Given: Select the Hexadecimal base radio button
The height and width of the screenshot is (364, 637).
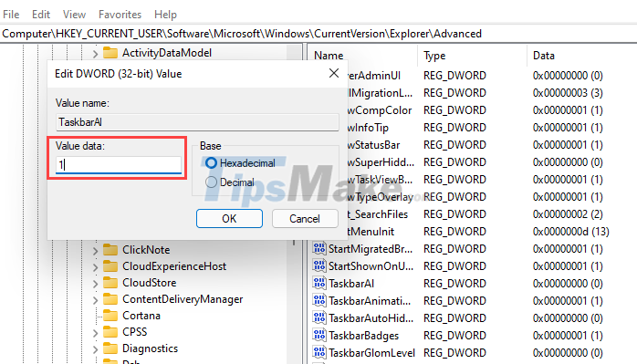Looking at the screenshot, I should pyautogui.click(x=211, y=163).
